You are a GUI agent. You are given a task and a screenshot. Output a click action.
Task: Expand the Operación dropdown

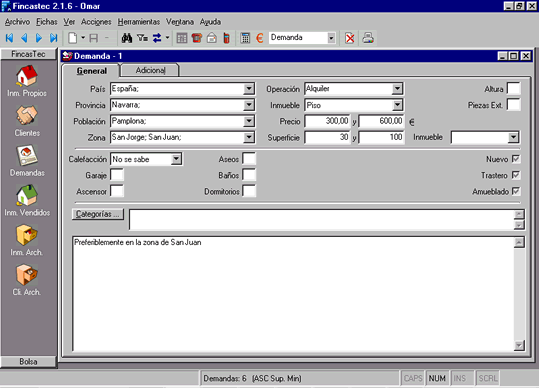[x=397, y=89]
